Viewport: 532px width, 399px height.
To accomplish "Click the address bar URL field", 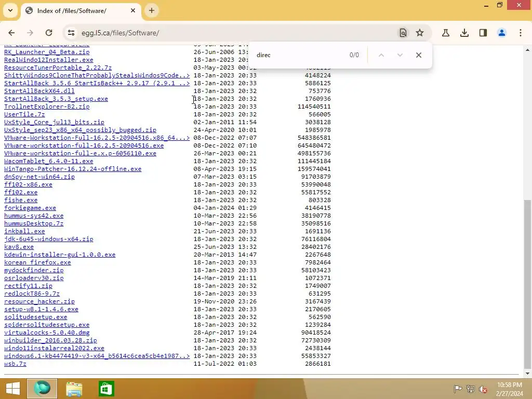I will click(x=237, y=33).
